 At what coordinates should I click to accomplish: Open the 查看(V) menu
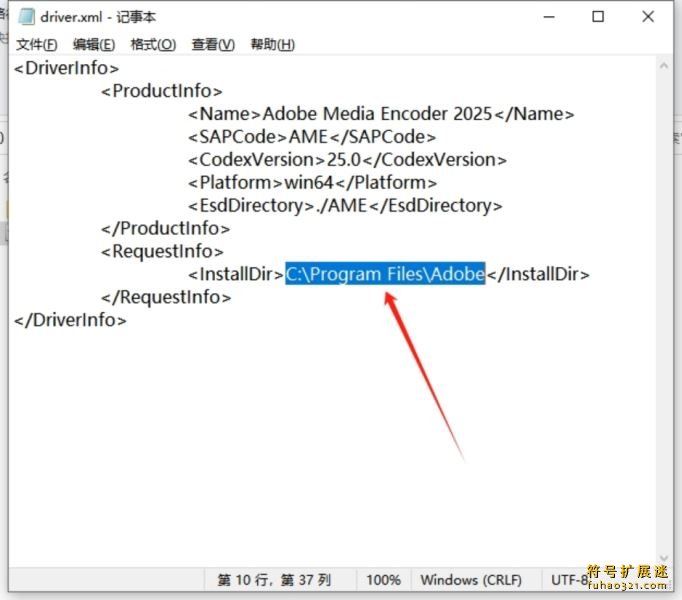(x=213, y=44)
